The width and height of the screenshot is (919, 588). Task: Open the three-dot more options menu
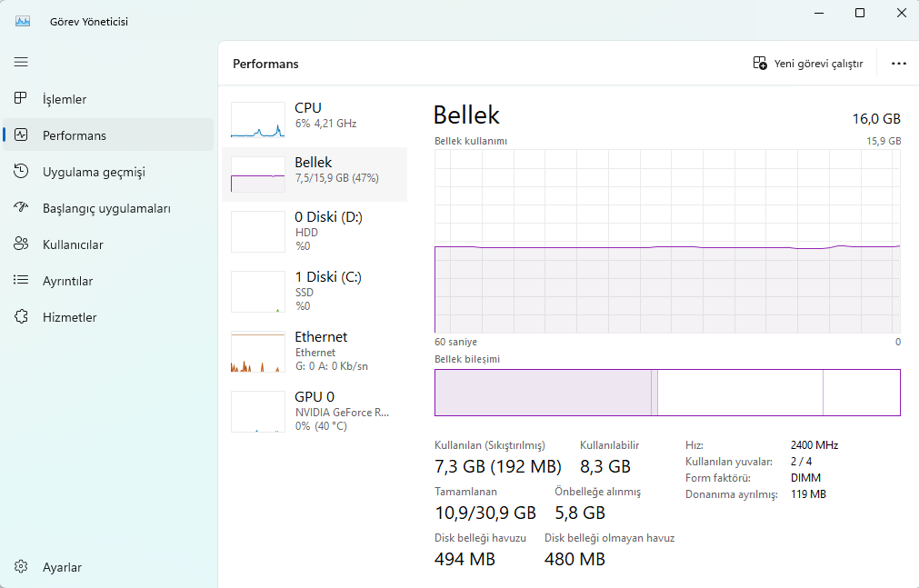[x=899, y=64]
